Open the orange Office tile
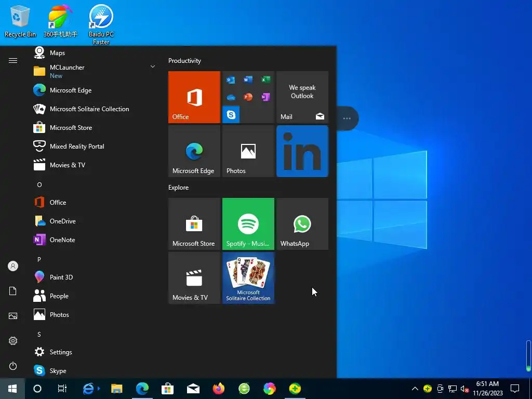The image size is (532, 399). click(x=194, y=97)
